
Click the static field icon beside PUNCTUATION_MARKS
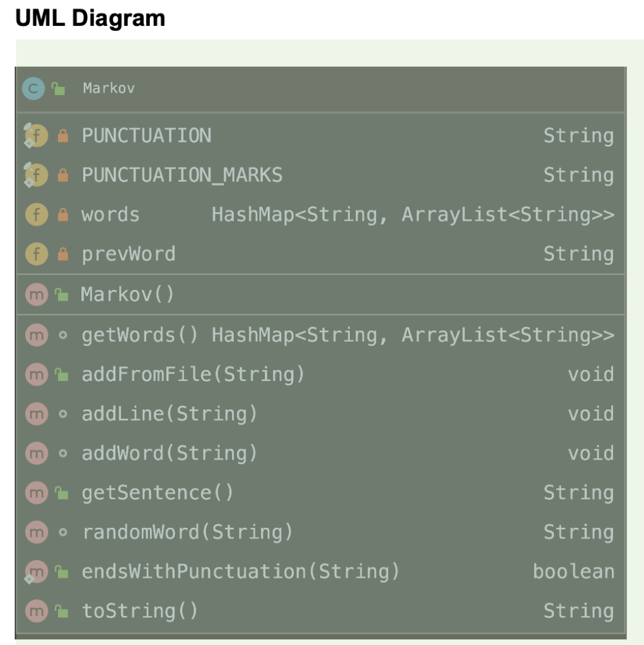coord(36,175)
